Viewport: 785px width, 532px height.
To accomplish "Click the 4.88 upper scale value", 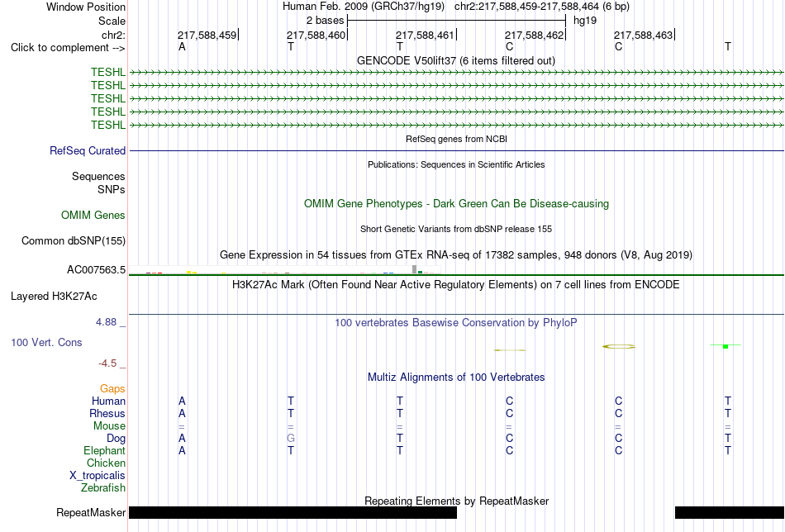I will click(106, 322).
